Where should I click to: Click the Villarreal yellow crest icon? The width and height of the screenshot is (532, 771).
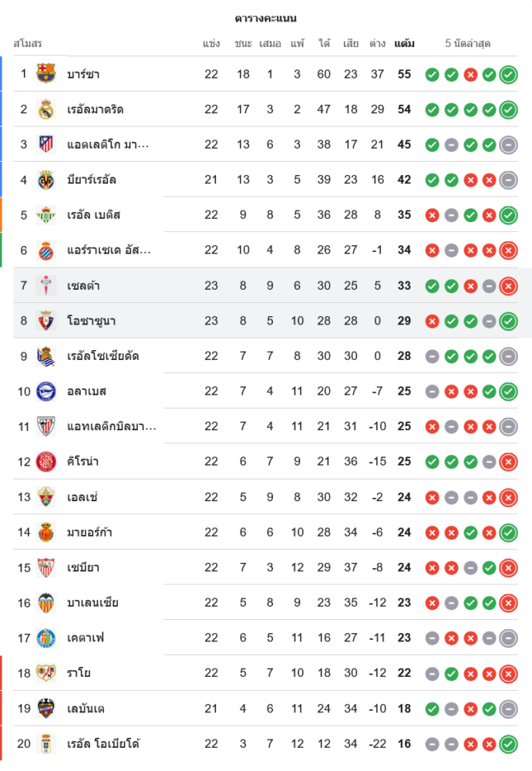46,180
